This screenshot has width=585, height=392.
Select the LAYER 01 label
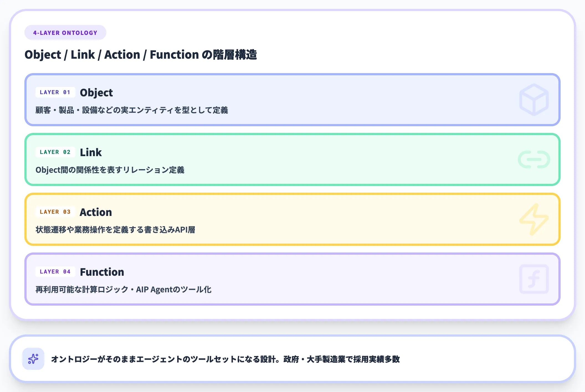pyautogui.click(x=55, y=92)
